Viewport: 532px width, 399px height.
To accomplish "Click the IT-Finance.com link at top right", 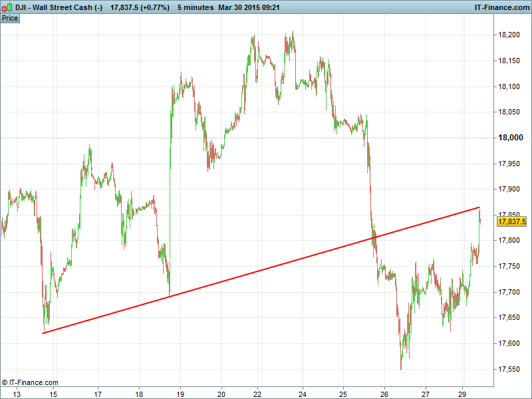I will 501,7.
